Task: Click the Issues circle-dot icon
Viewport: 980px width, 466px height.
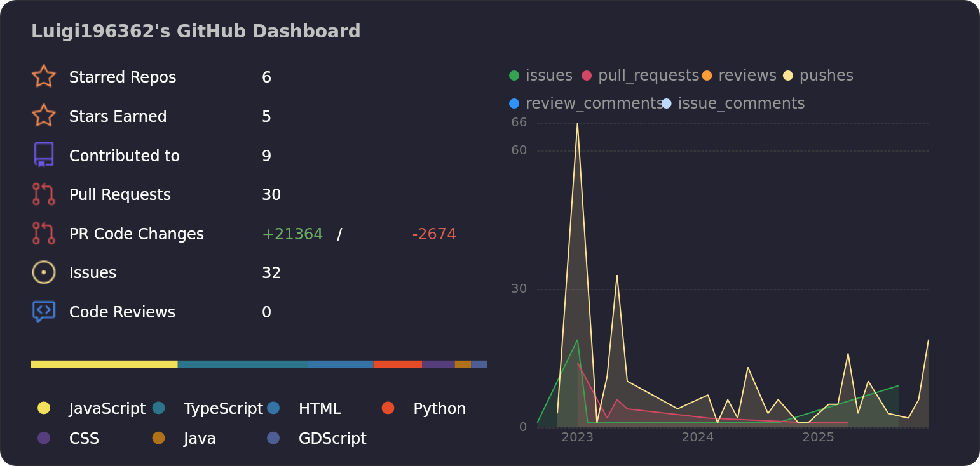Action: coord(43,272)
